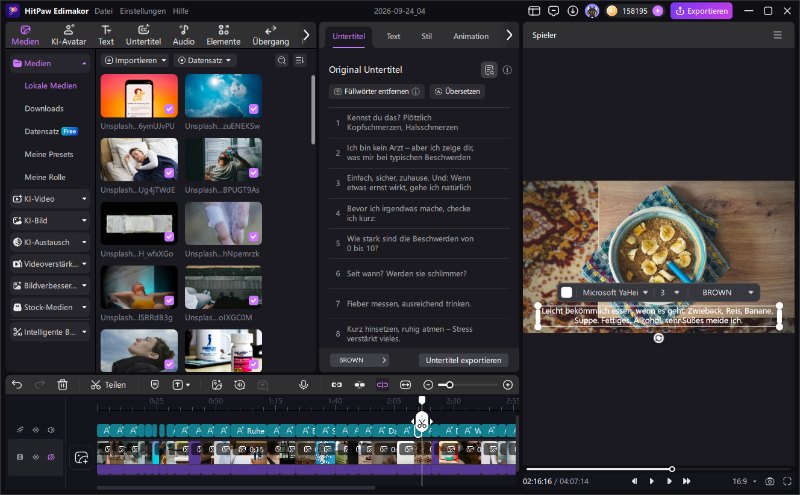
Task: Open the user avatar profile
Action: 592,11
